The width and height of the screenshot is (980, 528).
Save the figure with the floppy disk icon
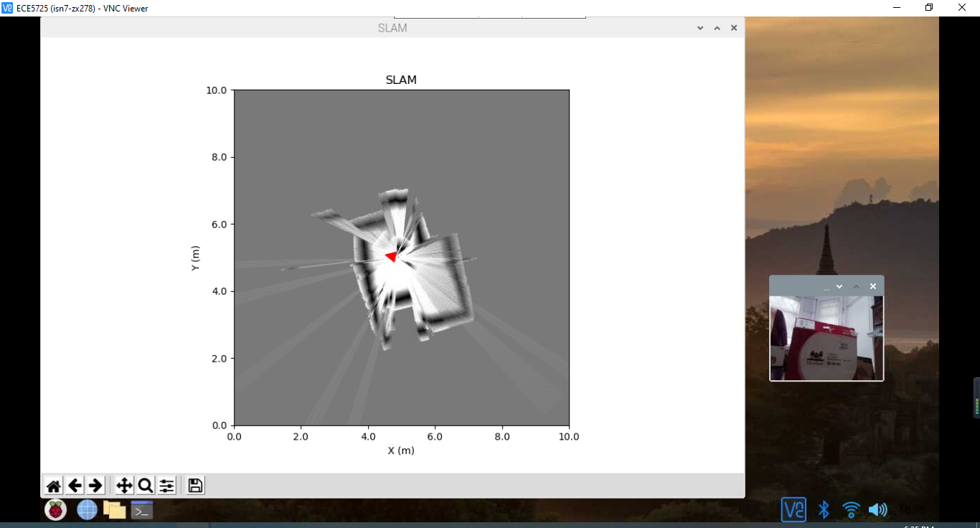195,486
